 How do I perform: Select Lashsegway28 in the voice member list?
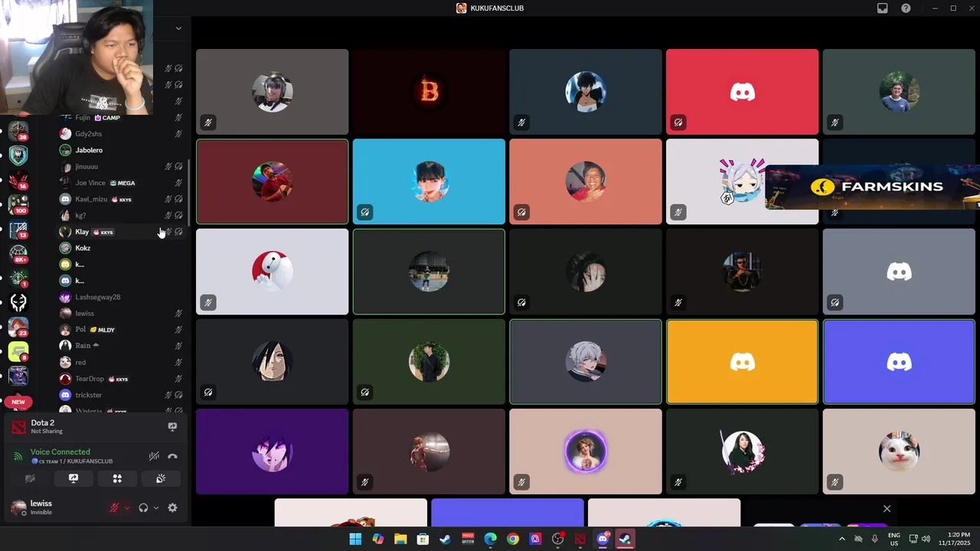pos(122,297)
